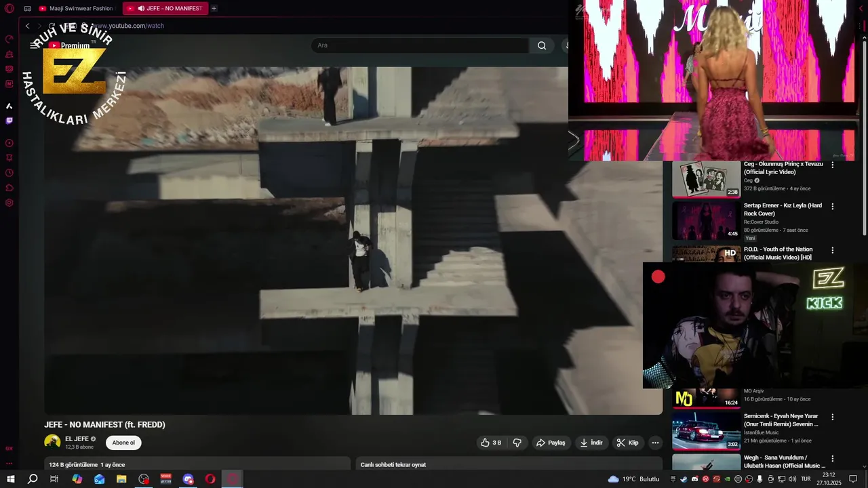Open the red Opera browser taskbar icon
Viewport: 868px width, 488px height.
coord(210,479)
